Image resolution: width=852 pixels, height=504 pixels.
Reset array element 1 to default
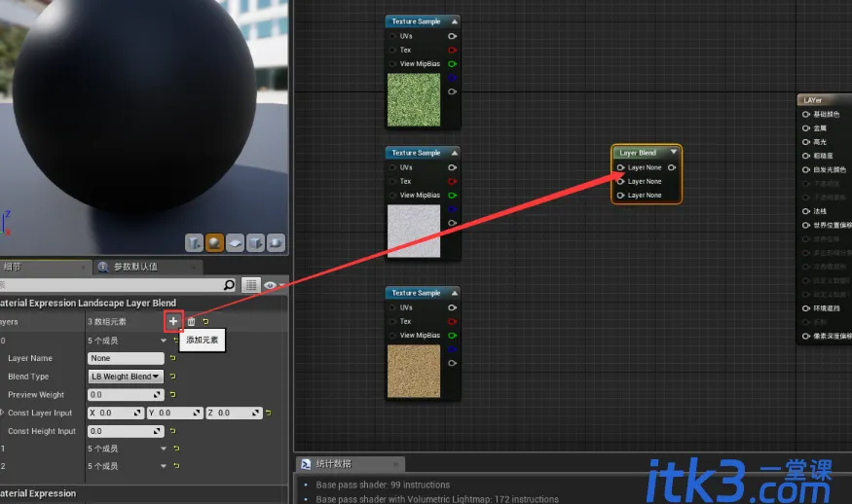pos(176,449)
